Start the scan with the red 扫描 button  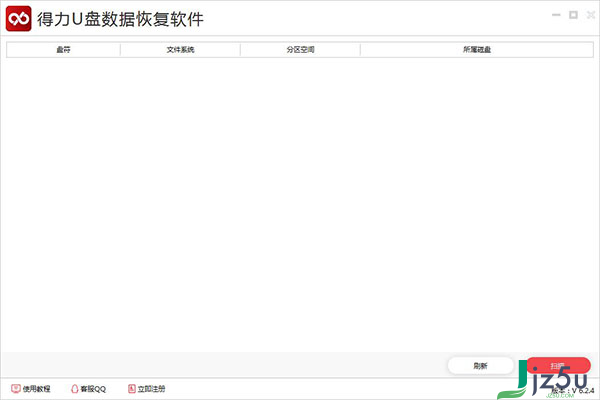(x=558, y=366)
